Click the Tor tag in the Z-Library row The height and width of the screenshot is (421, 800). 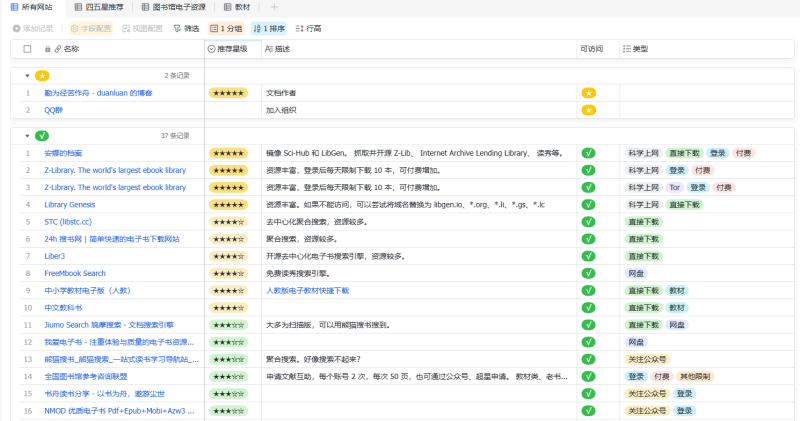tap(674, 187)
